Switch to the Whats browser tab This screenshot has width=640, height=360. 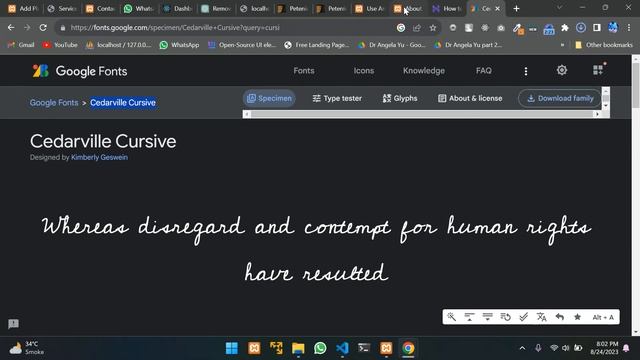tap(140, 8)
